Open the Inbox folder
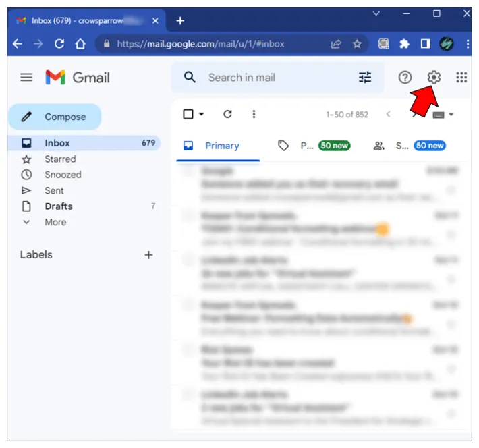The width and height of the screenshot is (479, 448). pos(84,143)
